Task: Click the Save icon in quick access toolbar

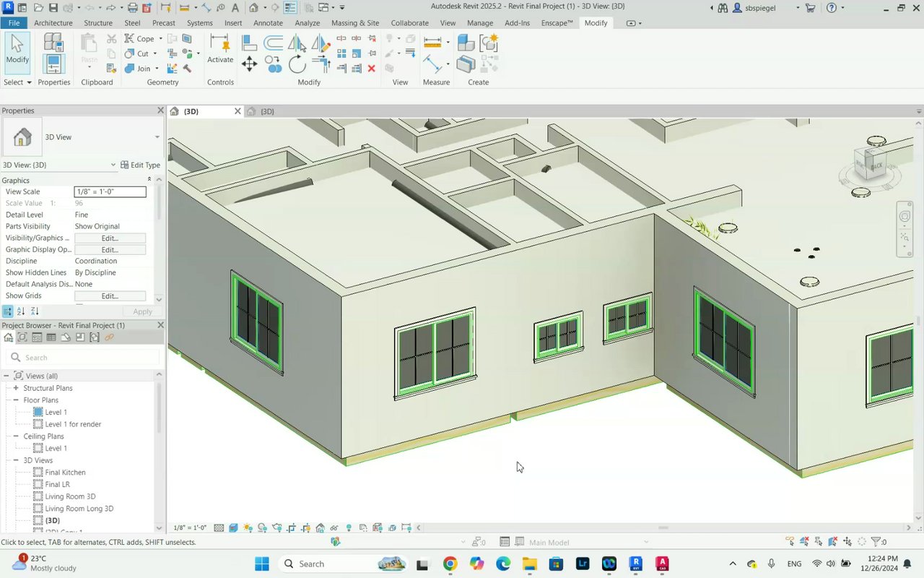Action: pos(53,8)
